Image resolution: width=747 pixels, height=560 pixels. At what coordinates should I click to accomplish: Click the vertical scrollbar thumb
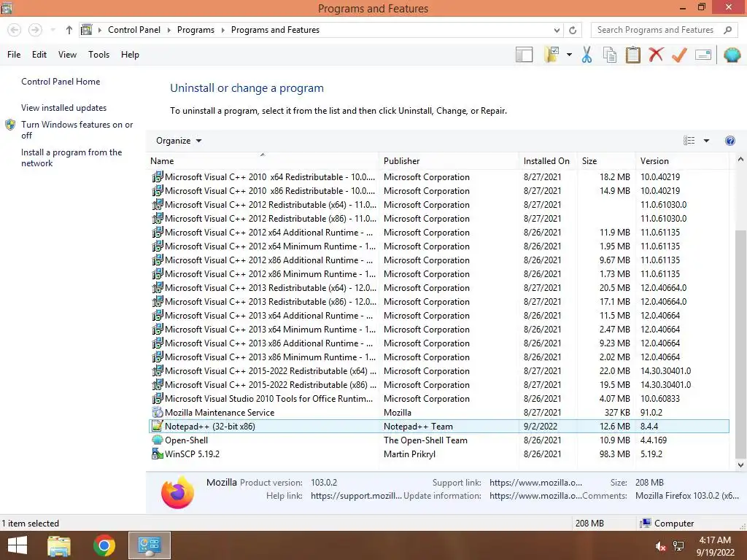pyautogui.click(x=740, y=343)
